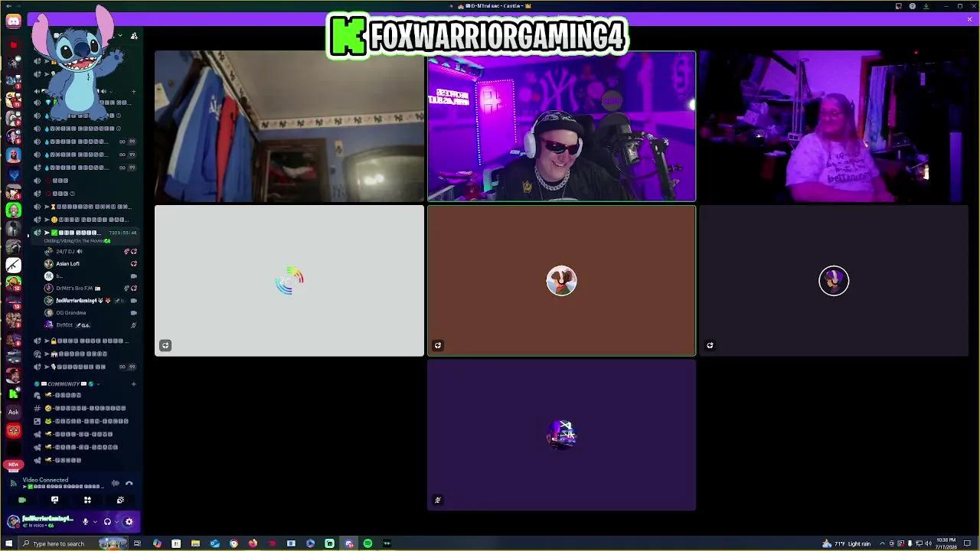Open user settings gear
The image size is (980, 551).
tap(129, 522)
